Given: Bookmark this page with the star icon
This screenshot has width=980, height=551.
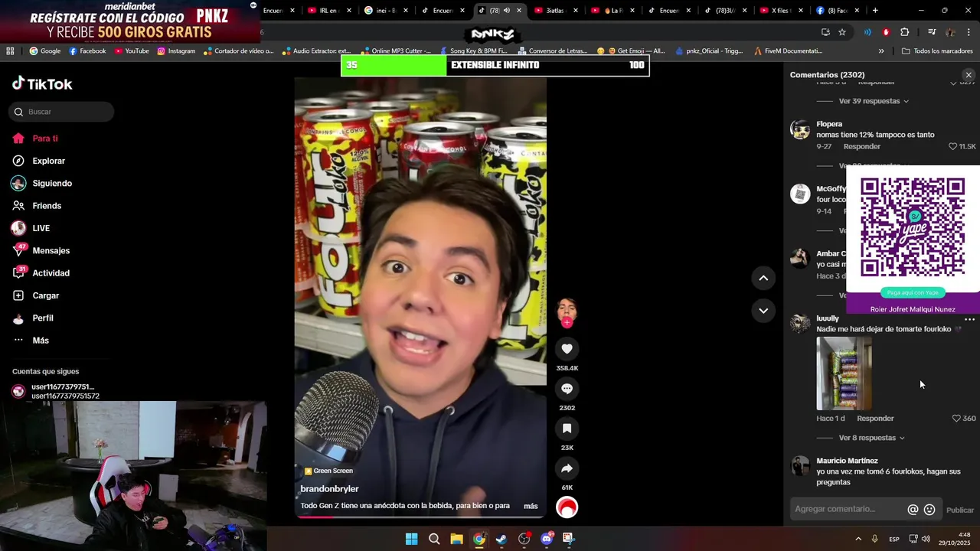Looking at the screenshot, I should click(842, 32).
